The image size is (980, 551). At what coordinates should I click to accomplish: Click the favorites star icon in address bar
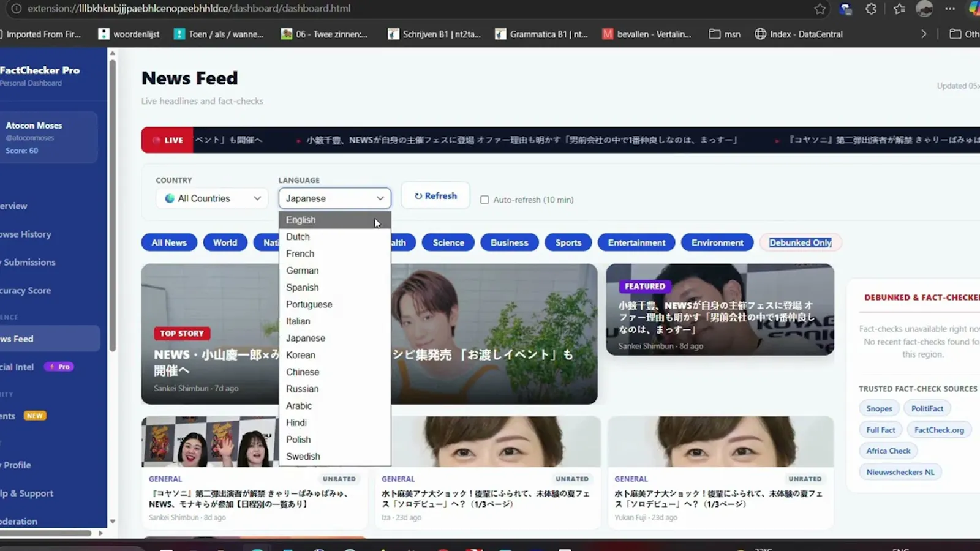tap(820, 9)
